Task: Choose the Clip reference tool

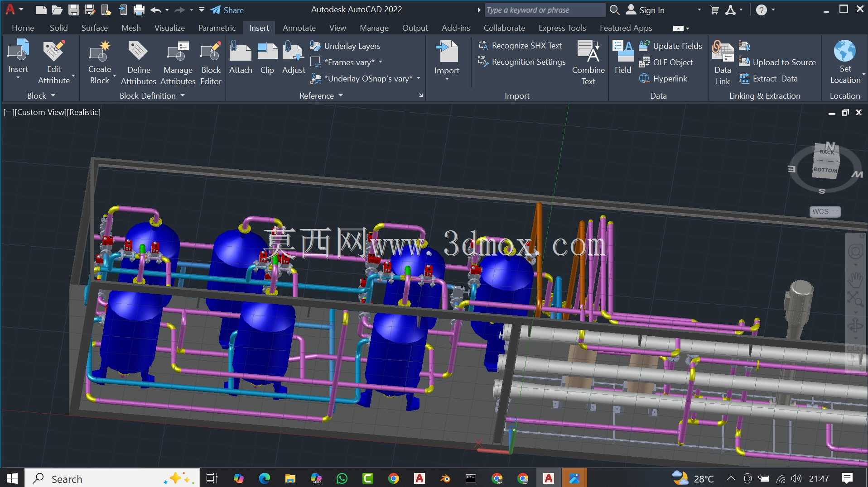Action: 267,57
